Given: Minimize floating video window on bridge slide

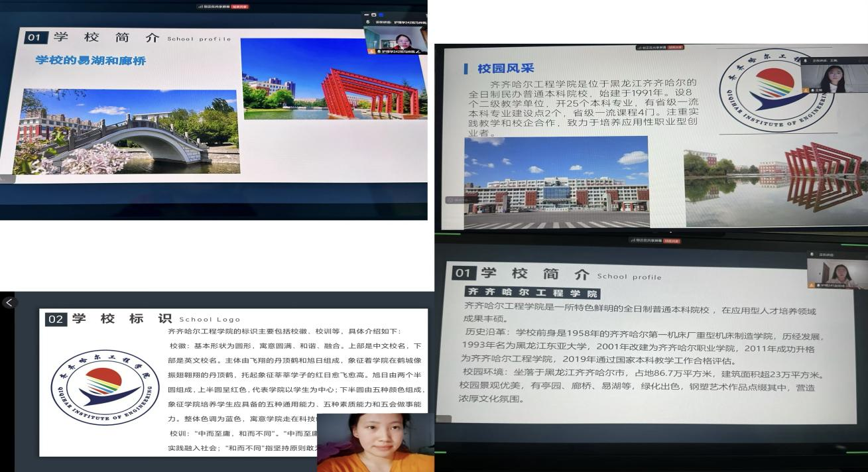Looking at the screenshot, I should click(x=366, y=15).
